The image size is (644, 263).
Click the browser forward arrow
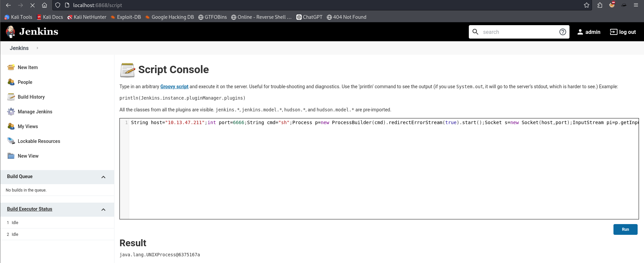20,5
